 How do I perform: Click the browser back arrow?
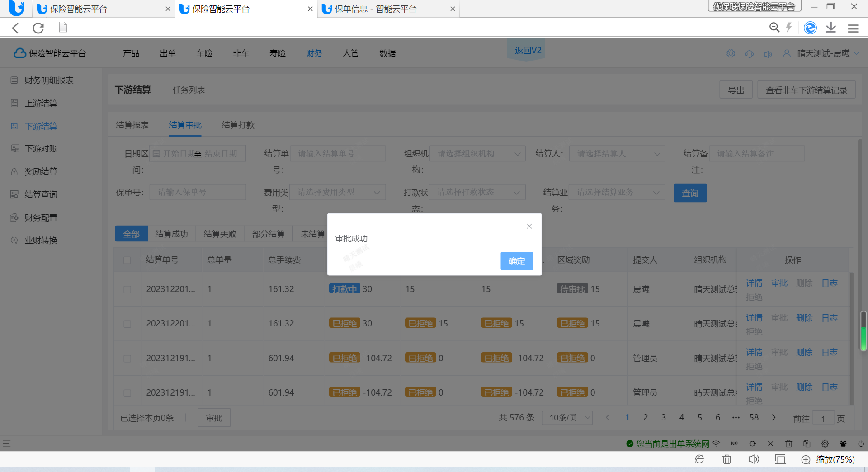click(x=15, y=28)
